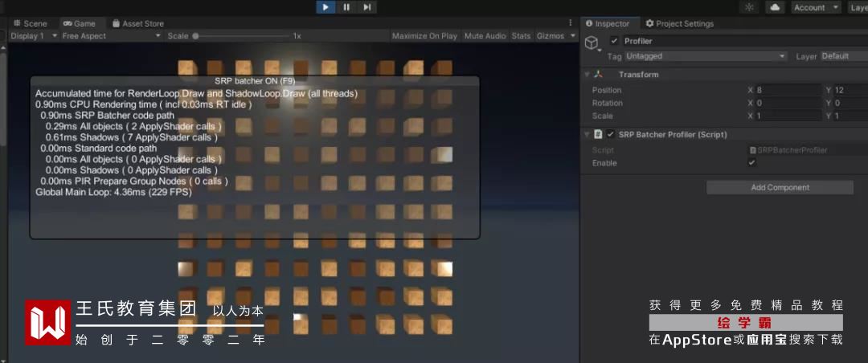Open the cloud services icon

click(775, 7)
